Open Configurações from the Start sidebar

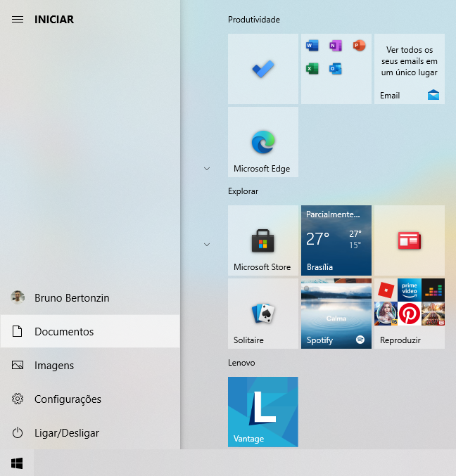(x=90, y=399)
